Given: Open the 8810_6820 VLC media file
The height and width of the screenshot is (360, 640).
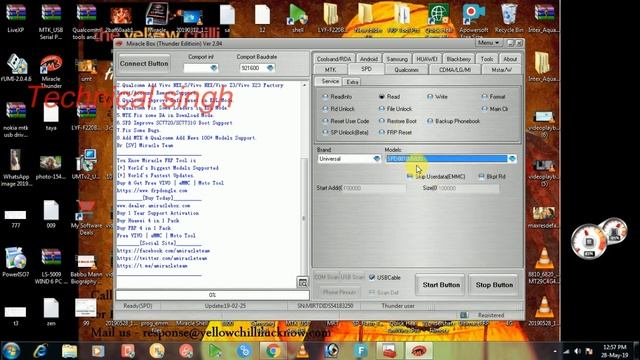Looking at the screenshot, I should [544, 266].
